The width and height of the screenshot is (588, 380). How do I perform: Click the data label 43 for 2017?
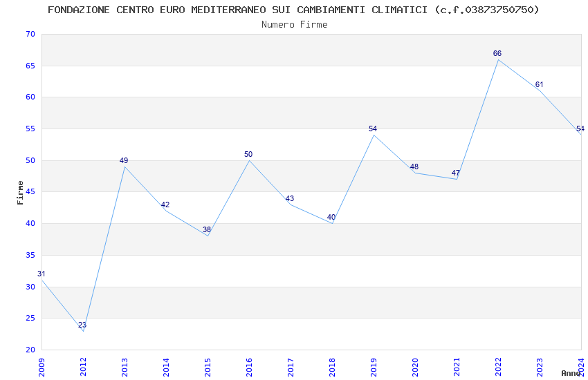290,198
